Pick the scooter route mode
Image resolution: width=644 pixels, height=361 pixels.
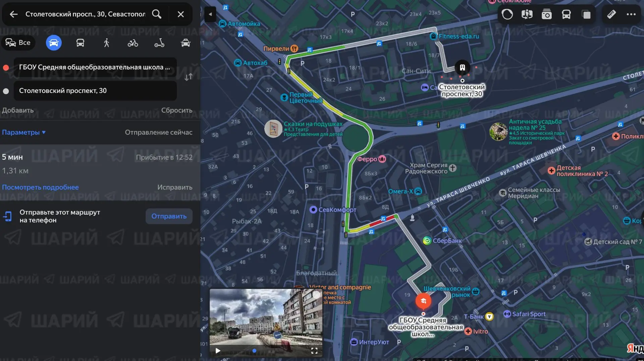click(x=159, y=43)
